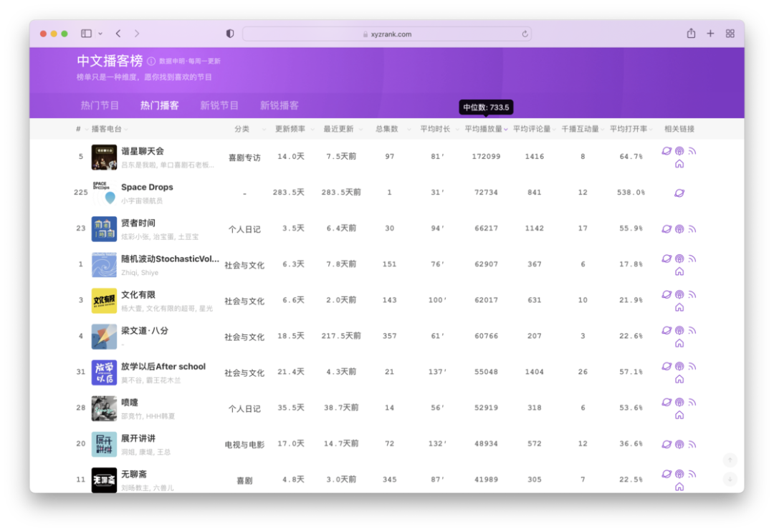Toggle the Safari sidebar
774x532 pixels.
pos(86,34)
